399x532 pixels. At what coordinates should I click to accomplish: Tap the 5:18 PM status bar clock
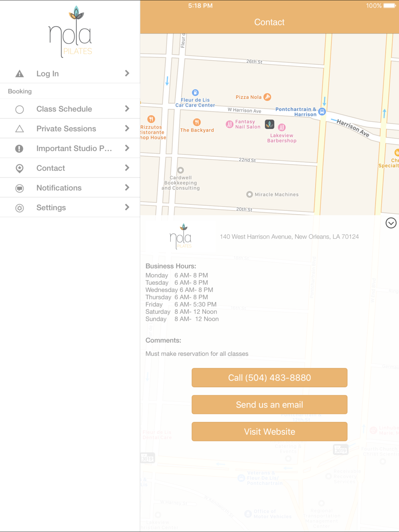[x=200, y=6]
